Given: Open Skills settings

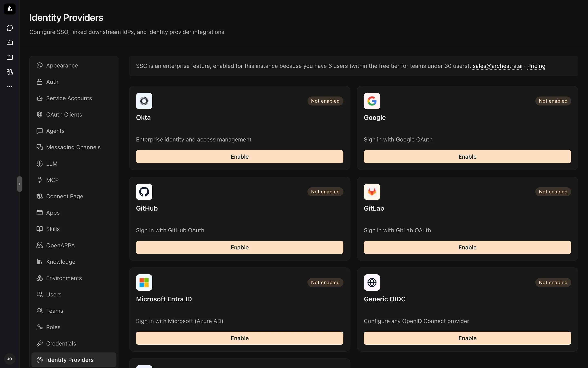Looking at the screenshot, I should click(x=74, y=229).
